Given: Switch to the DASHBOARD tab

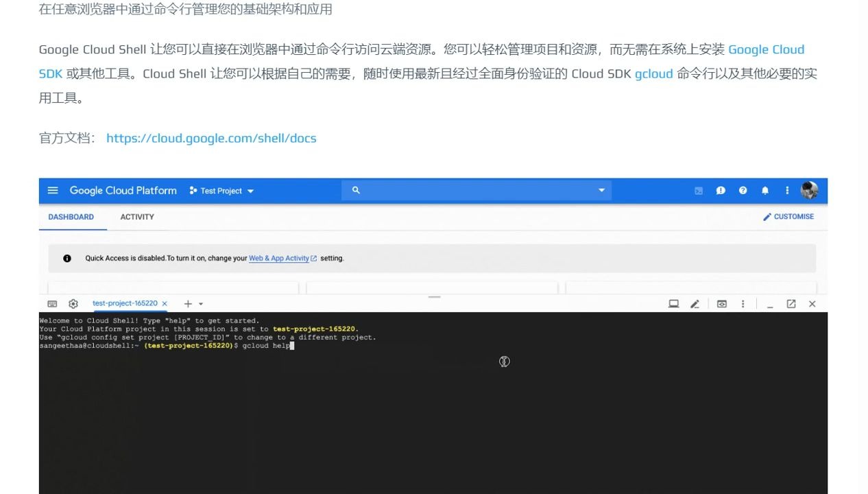Looking at the screenshot, I should (71, 217).
